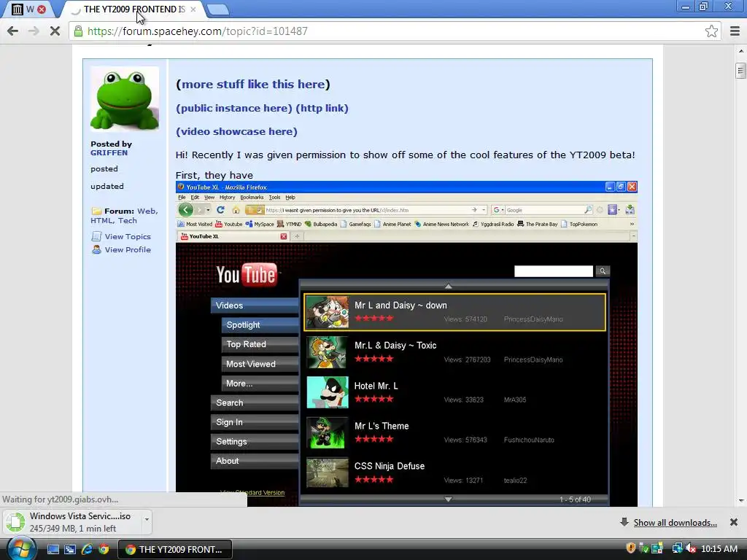Click the View Profile person icon
747x560 pixels.
point(96,249)
